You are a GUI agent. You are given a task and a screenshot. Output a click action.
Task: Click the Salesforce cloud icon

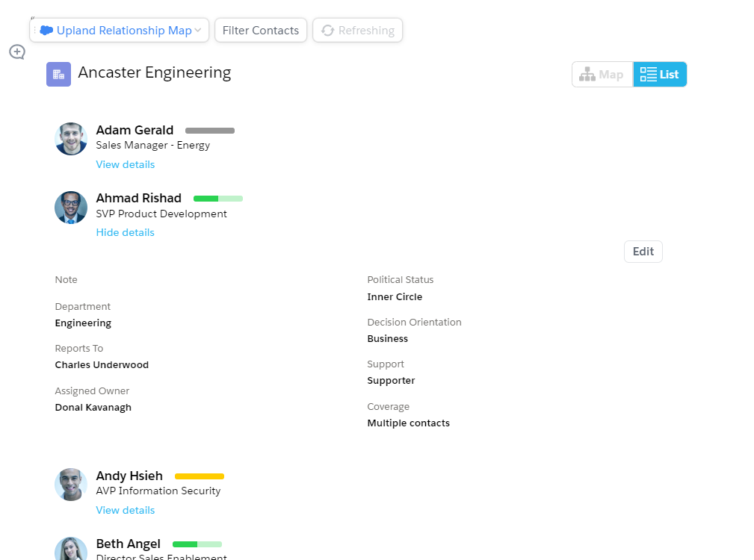pos(46,31)
